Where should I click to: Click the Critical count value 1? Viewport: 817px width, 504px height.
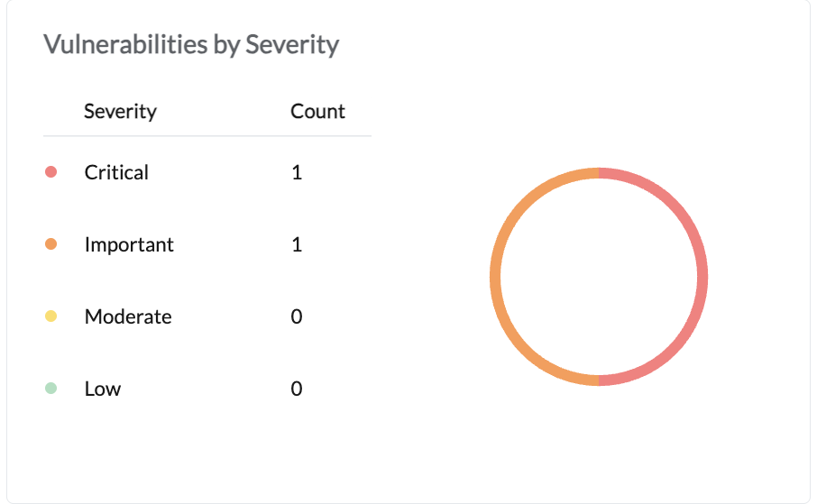tap(297, 172)
